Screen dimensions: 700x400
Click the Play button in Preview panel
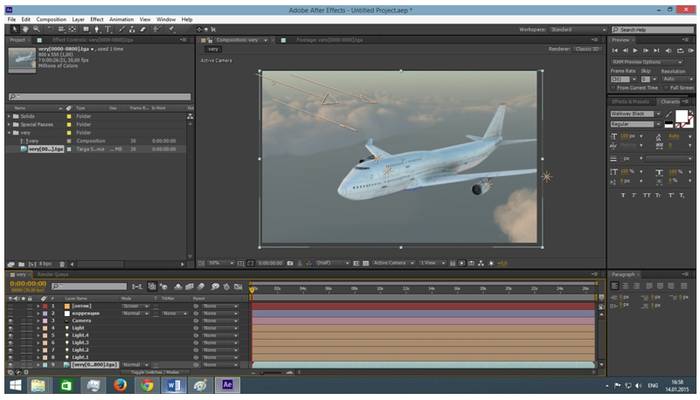pos(637,49)
